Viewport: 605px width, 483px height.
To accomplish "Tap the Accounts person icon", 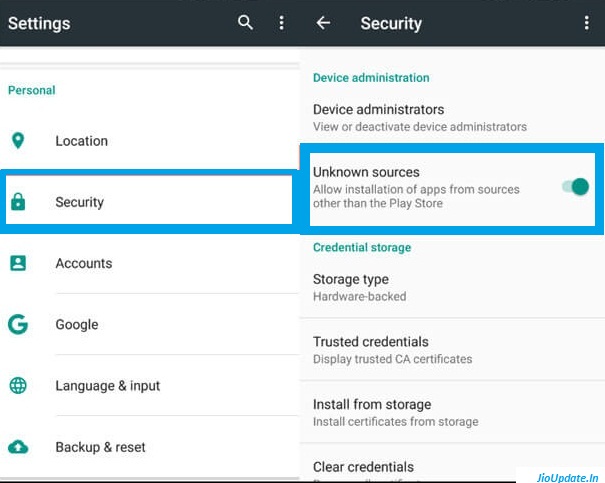I will click(18, 263).
